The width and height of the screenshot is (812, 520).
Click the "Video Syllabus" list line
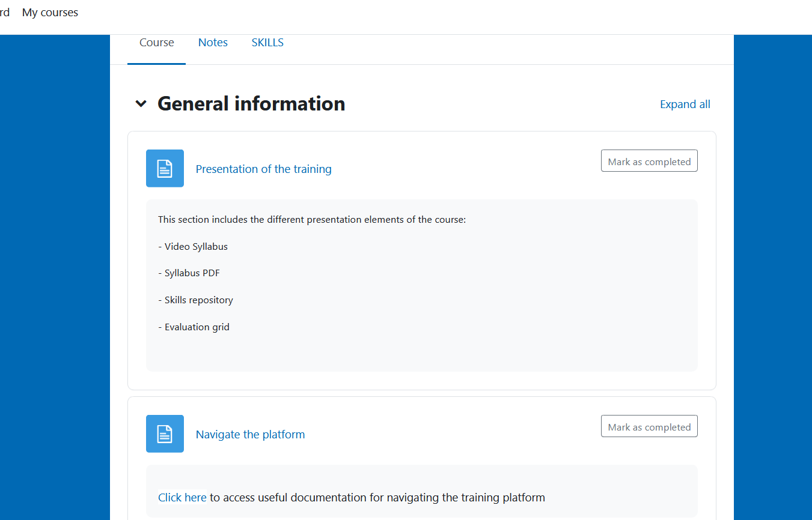click(x=193, y=247)
